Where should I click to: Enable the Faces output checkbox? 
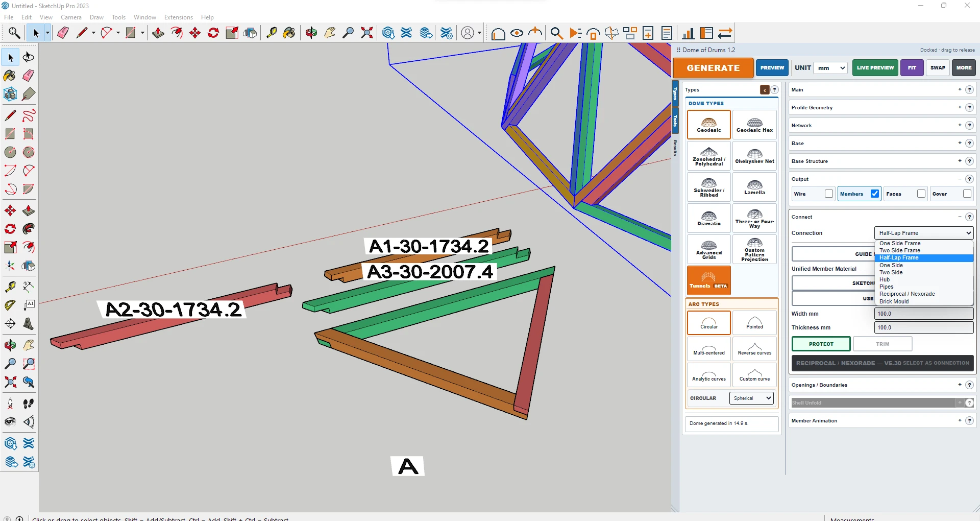coord(921,194)
